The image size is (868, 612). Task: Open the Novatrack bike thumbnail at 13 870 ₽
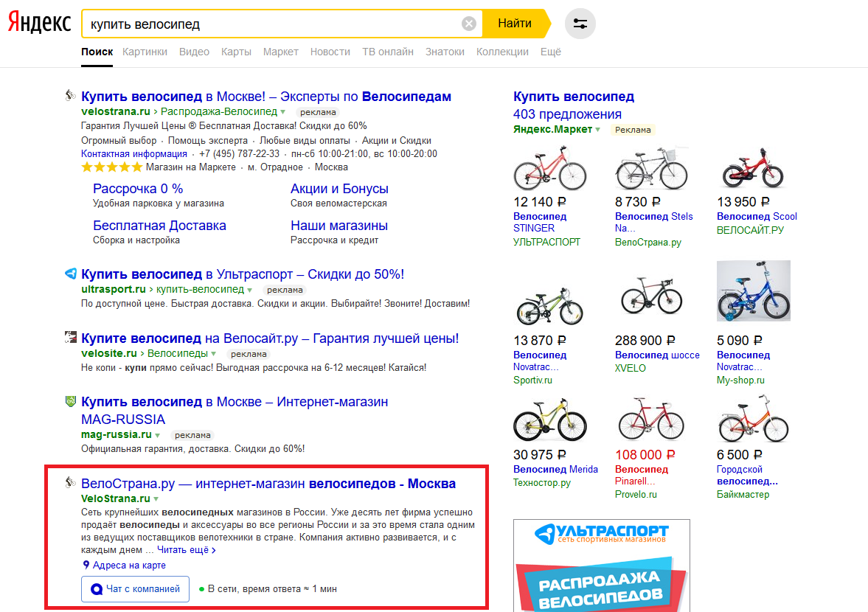549,305
